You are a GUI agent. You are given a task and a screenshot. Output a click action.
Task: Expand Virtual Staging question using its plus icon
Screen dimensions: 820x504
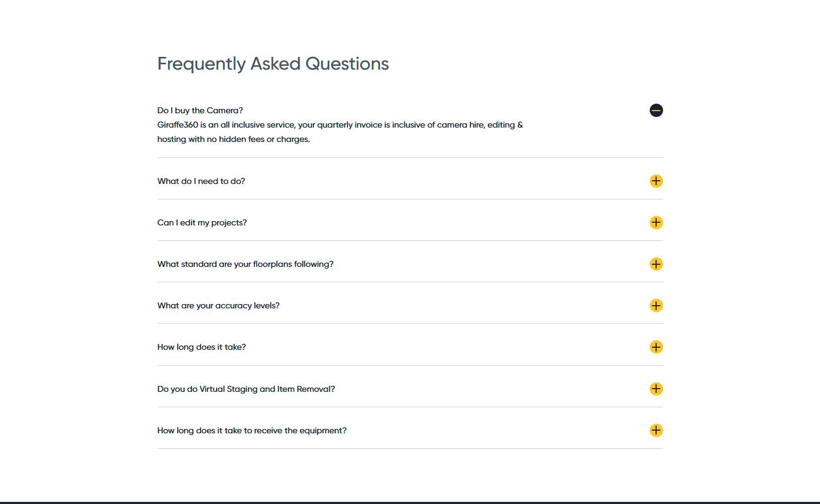click(656, 389)
